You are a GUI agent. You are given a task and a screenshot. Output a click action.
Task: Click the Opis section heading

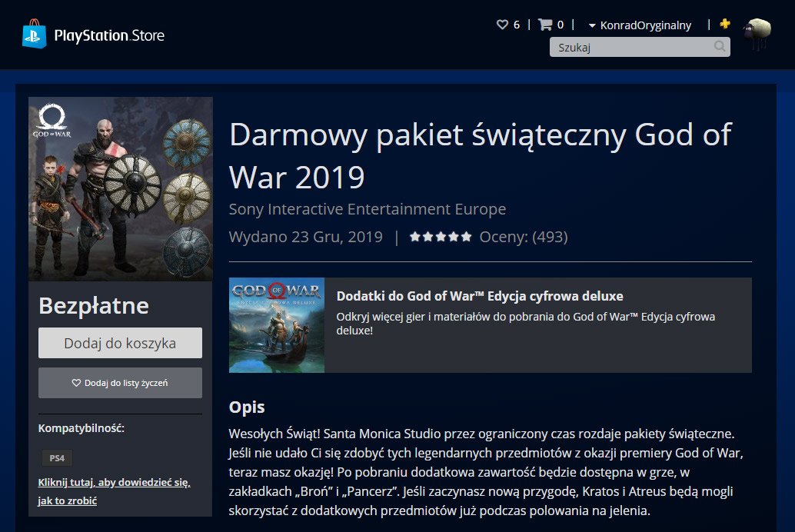(247, 407)
